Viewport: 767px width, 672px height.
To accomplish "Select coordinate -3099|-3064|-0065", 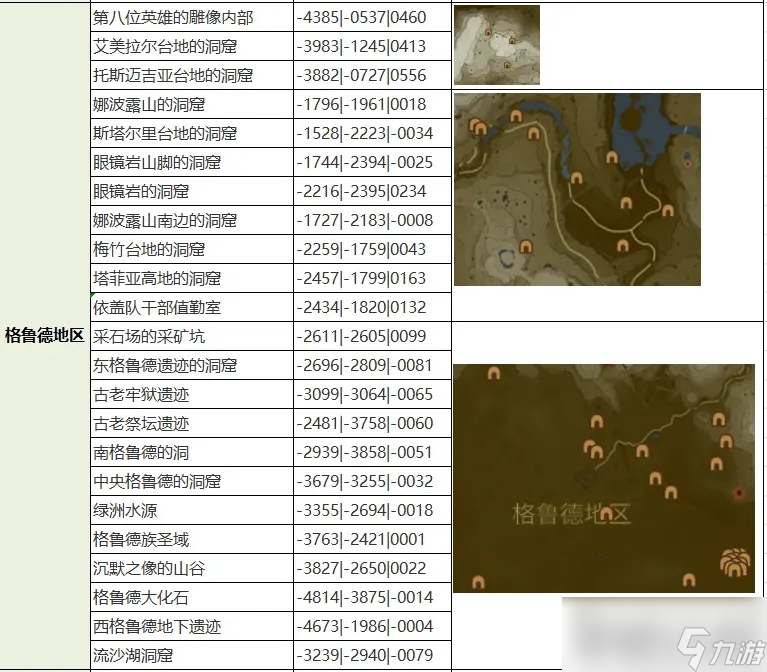I will [x=364, y=395].
